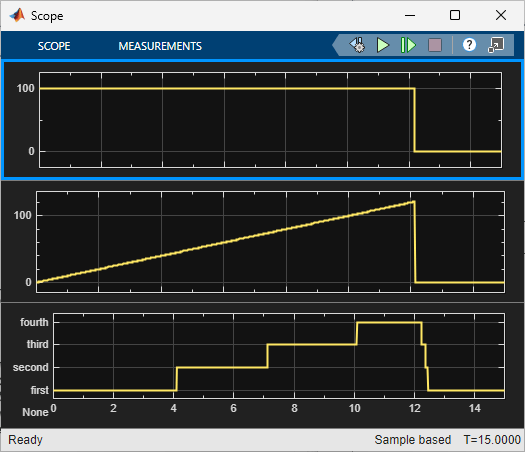Click the x-axis tick label 14
The width and height of the screenshot is (525, 452).
click(x=474, y=408)
